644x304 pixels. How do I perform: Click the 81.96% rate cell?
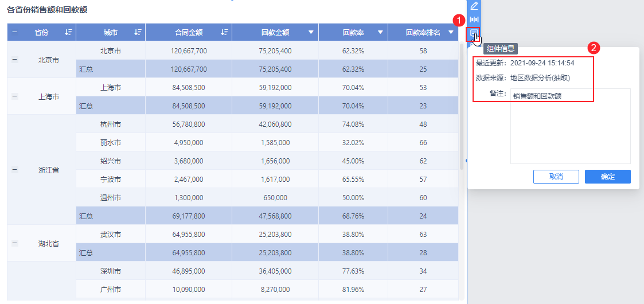(x=353, y=289)
